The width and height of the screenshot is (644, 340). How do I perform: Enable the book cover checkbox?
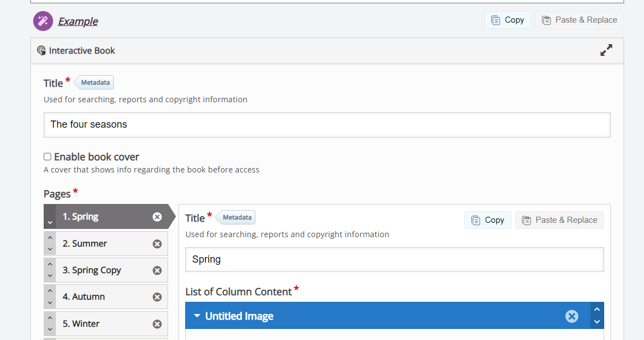[x=48, y=157]
